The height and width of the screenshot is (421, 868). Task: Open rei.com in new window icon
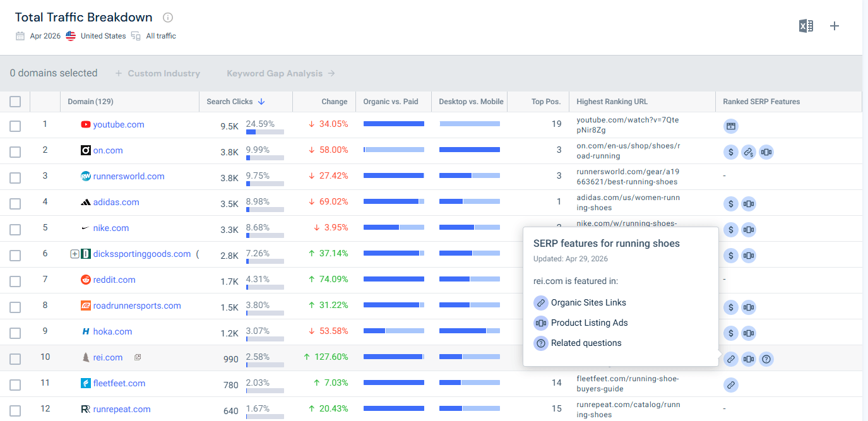pyautogui.click(x=138, y=357)
